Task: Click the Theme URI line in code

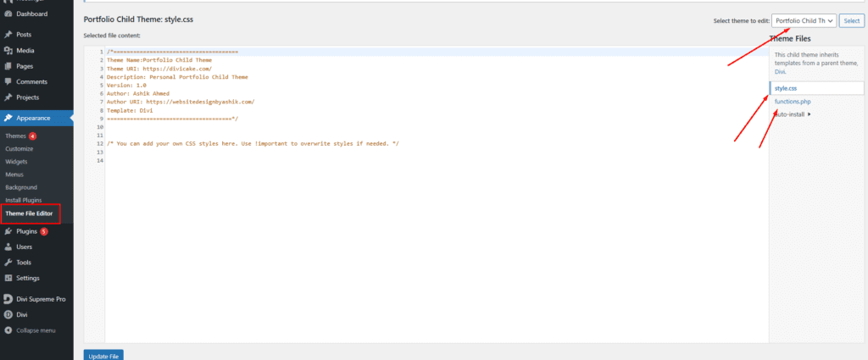Action: tap(159, 69)
